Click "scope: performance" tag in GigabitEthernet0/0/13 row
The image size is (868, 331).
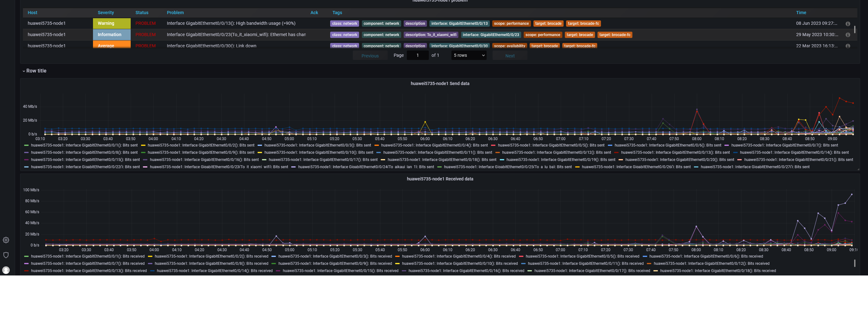(x=511, y=24)
